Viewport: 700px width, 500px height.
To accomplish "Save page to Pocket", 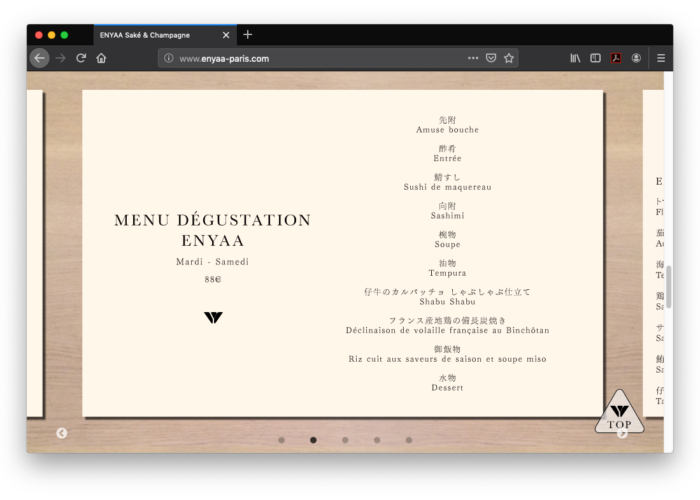I will (x=491, y=58).
